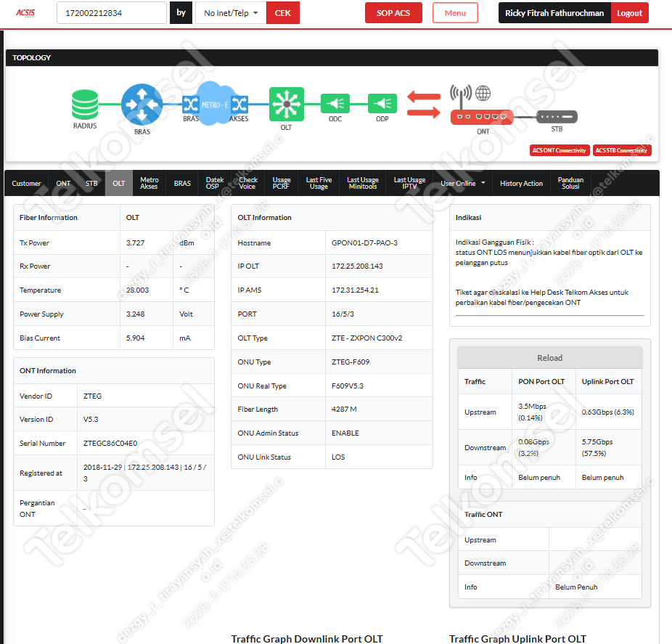Select ONU Real Type F609V5.3

(347, 386)
